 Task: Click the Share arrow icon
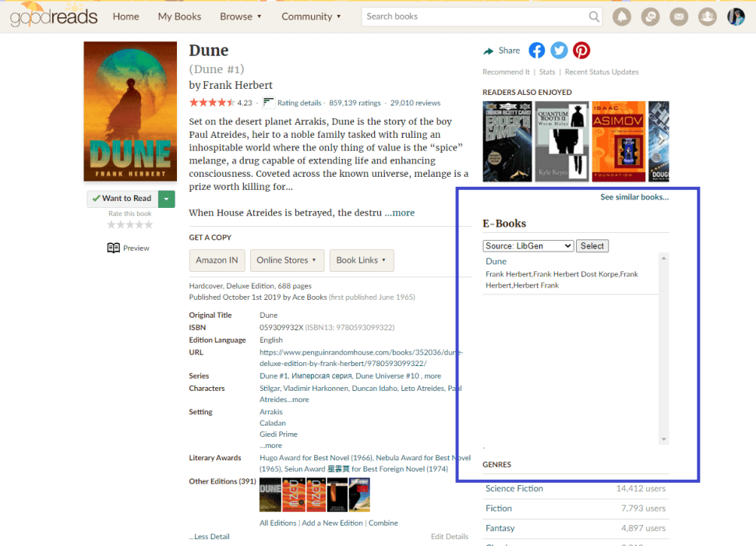tap(489, 51)
